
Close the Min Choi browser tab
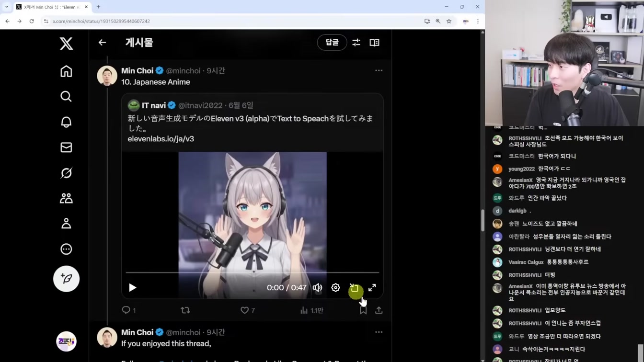point(86,7)
